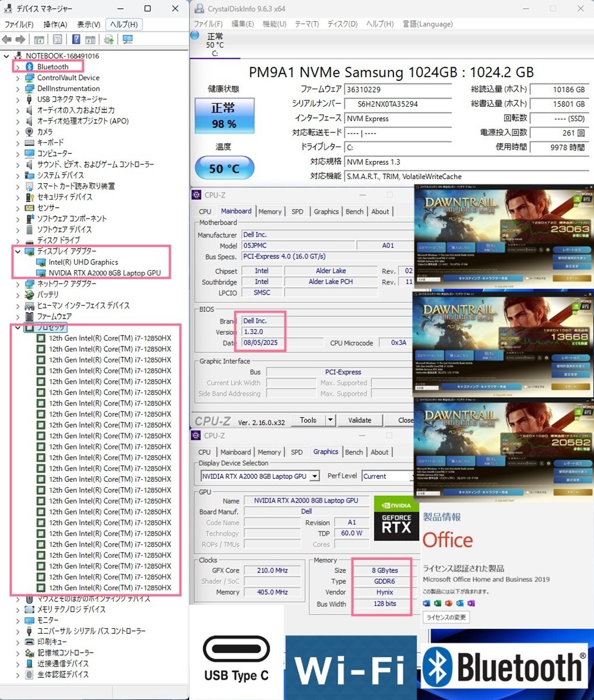Click the モニター monitor icon in device tree
The height and width of the screenshot is (700, 594).
click(x=29, y=620)
